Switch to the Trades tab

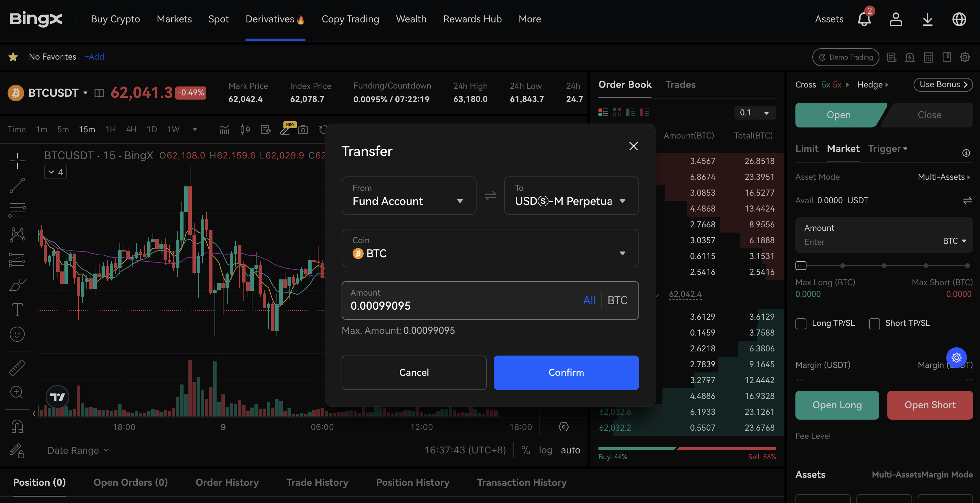[680, 84]
